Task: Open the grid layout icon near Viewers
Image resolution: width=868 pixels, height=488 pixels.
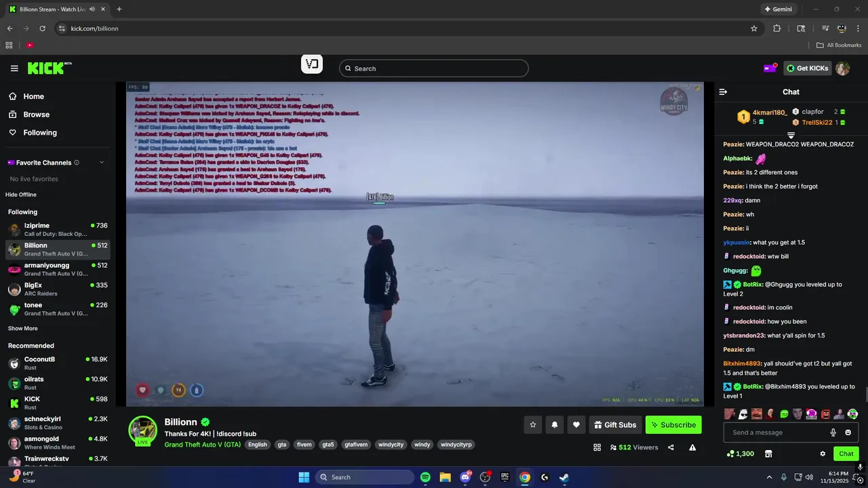Action: coord(597,447)
